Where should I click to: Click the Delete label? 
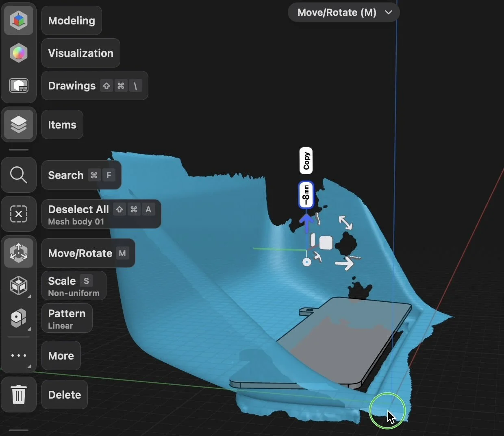coord(65,395)
